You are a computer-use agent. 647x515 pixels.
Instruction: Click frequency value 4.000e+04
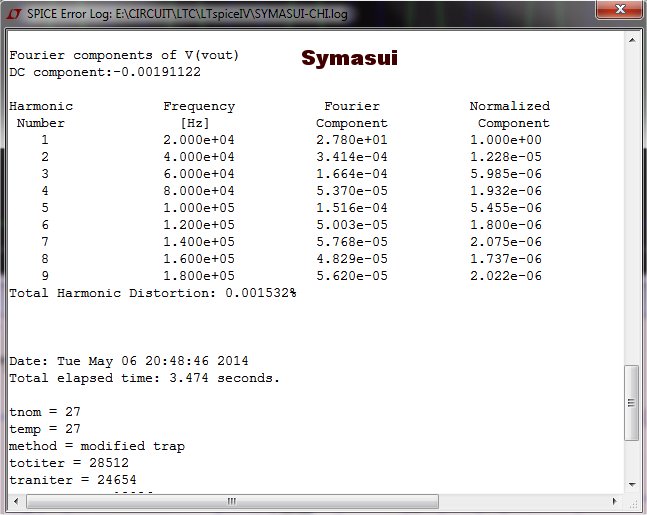(198, 157)
